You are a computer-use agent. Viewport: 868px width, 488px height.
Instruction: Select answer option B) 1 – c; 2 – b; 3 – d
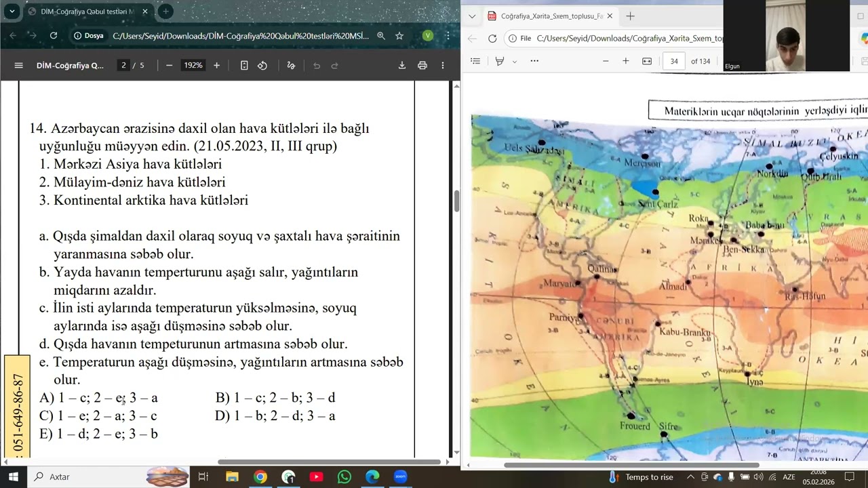[275, 398]
